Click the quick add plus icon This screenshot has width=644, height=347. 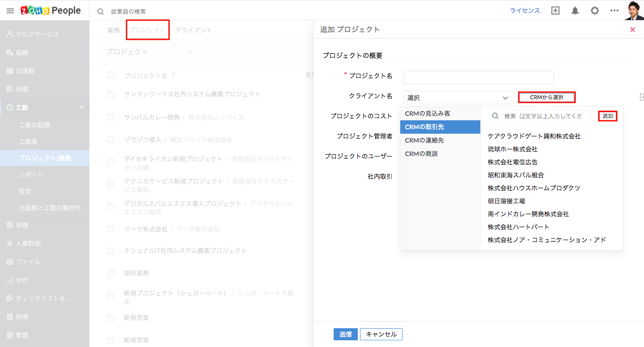[x=555, y=11]
